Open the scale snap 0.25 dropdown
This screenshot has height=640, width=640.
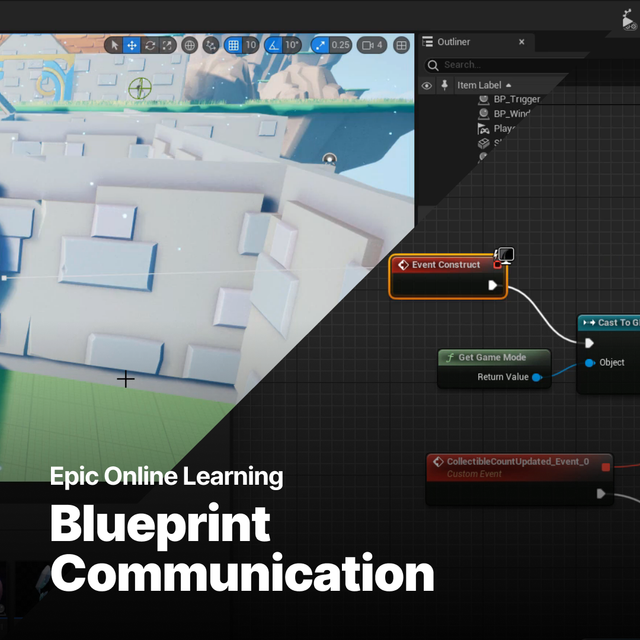click(x=341, y=45)
